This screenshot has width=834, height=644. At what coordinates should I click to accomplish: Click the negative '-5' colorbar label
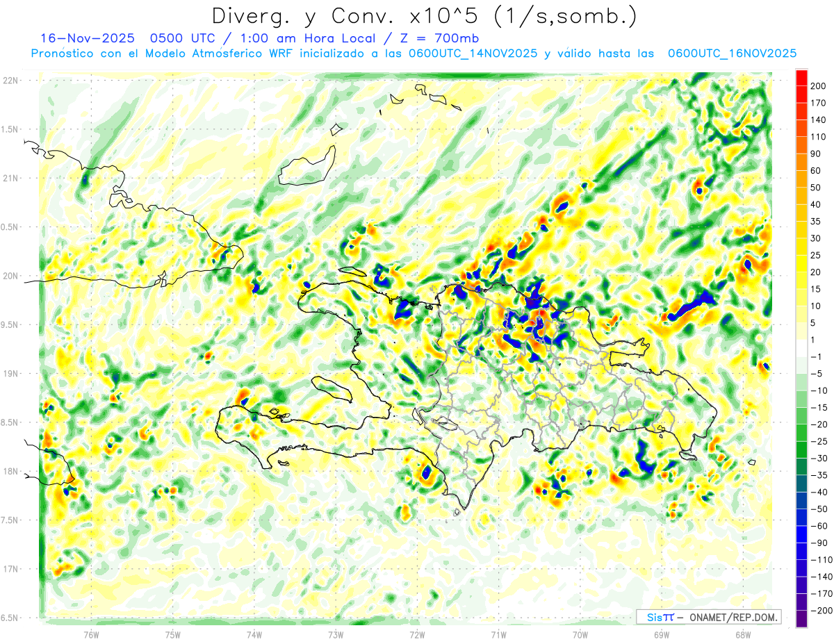click(818, 374)
